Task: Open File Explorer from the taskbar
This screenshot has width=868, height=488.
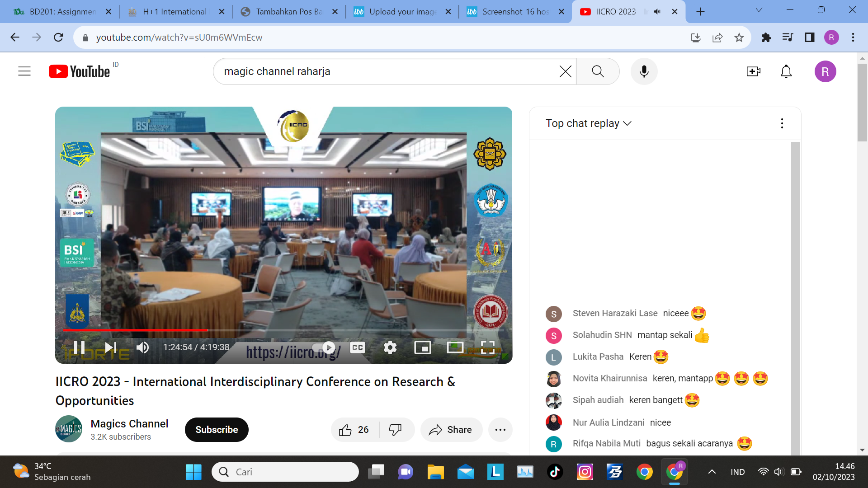Action: click(x=435, y=472)
